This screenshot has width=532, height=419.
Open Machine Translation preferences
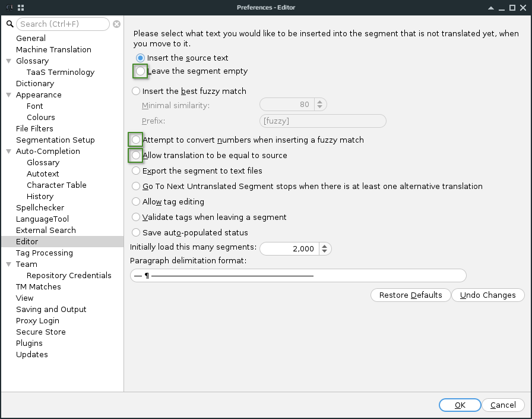[53, 50]
